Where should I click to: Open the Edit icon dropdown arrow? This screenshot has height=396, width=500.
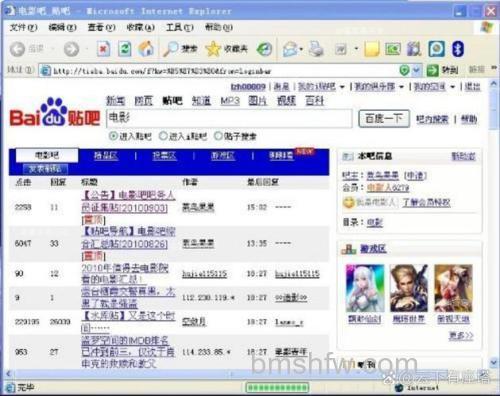(356, 49)
